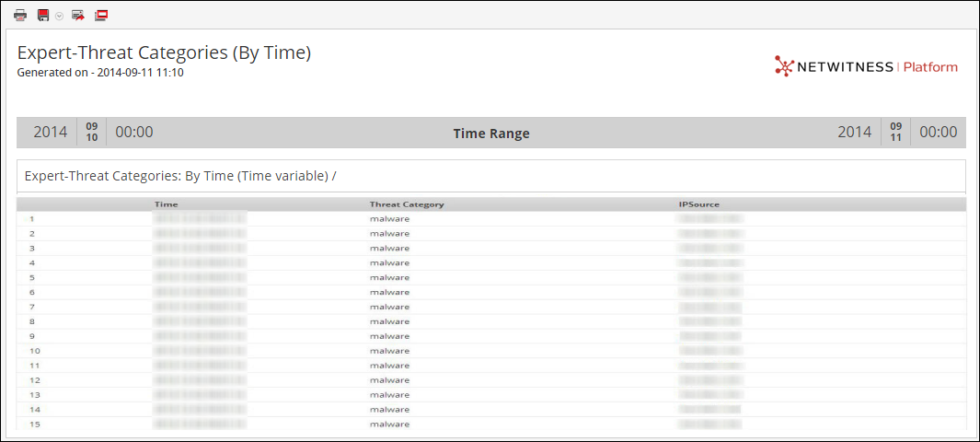
Task: Click the report title Expert-Threat Categories (By Time)
Action: [164, 53]
